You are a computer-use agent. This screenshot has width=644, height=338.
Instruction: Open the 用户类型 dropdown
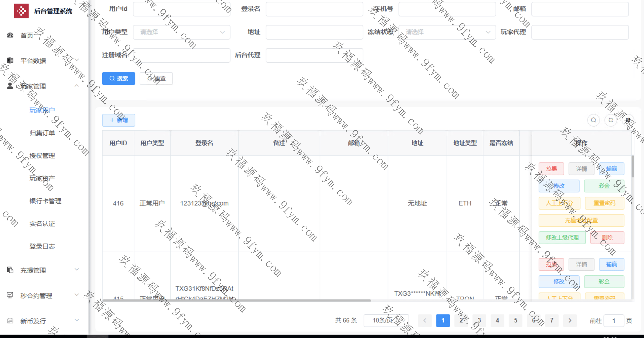181,32
